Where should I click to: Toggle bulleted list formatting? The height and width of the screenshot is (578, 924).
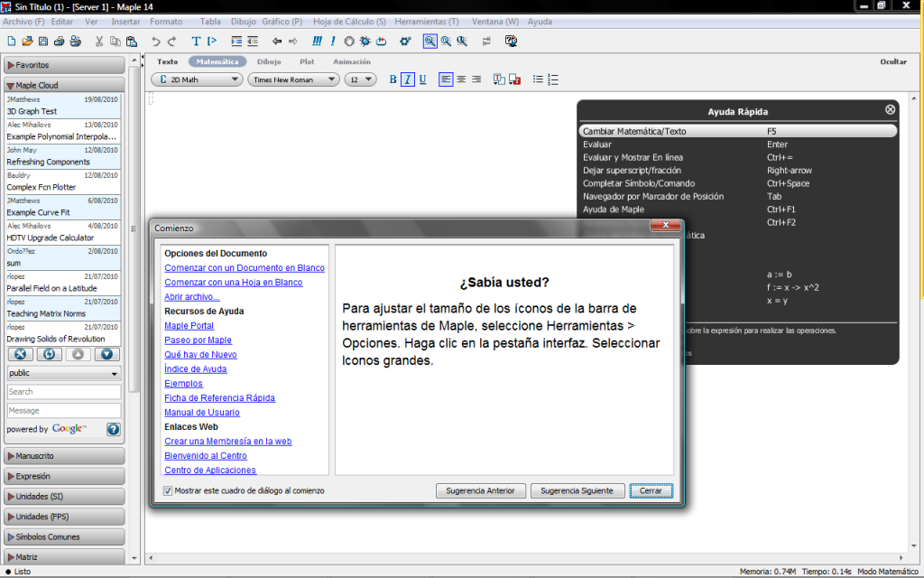538,79
